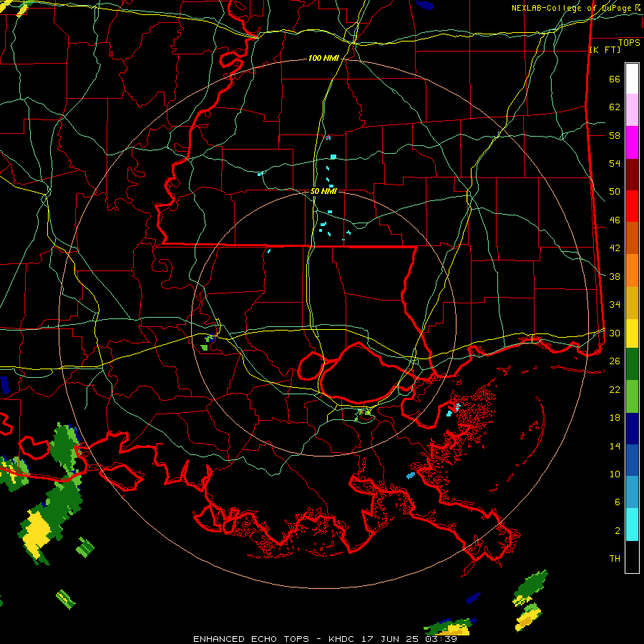The width and height of the screenshot is (644, 644).
Task: Select the TH threshold label on the legend
Action: (615, 559)
